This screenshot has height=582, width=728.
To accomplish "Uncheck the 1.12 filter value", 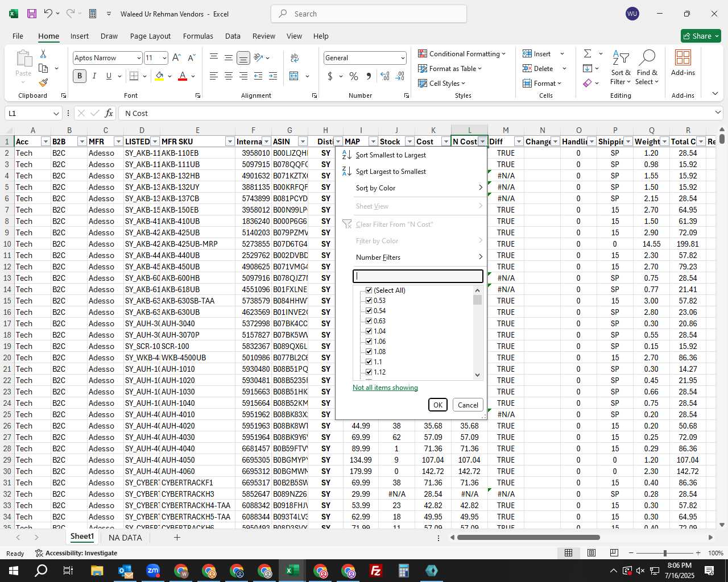I will pyautogui.click(x=369, y=372).
